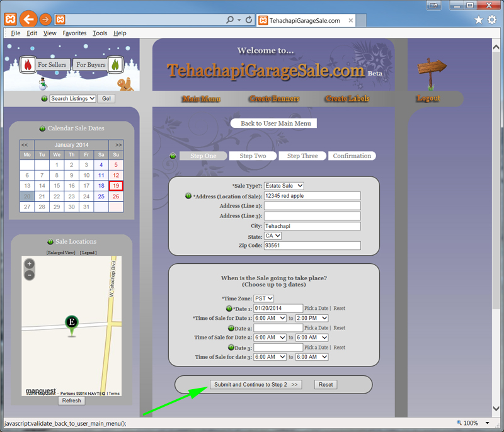Open Date 1 end time dropdown
The height and width of the screenshot is (432, 504).
[312, 318]
